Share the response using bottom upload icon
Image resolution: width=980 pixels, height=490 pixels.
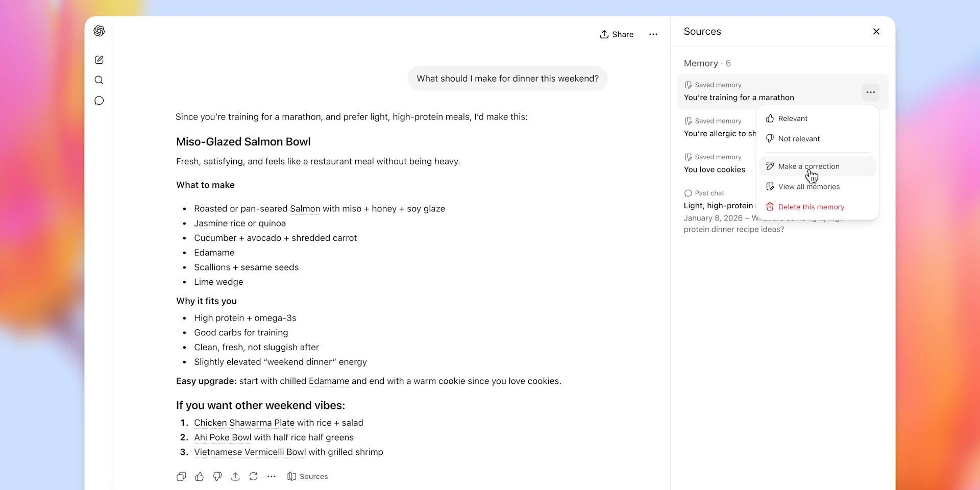235,476
